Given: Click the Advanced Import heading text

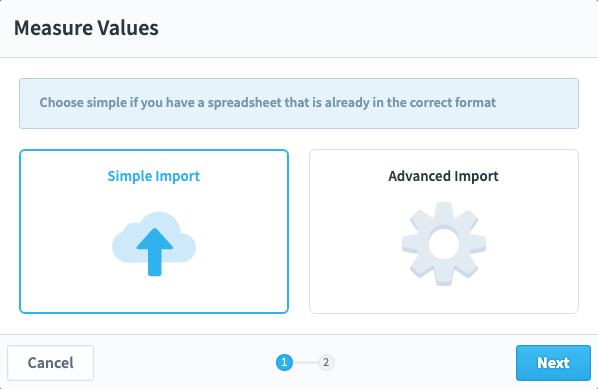Looking at the screenshot, I should click(x=444, y=176).
